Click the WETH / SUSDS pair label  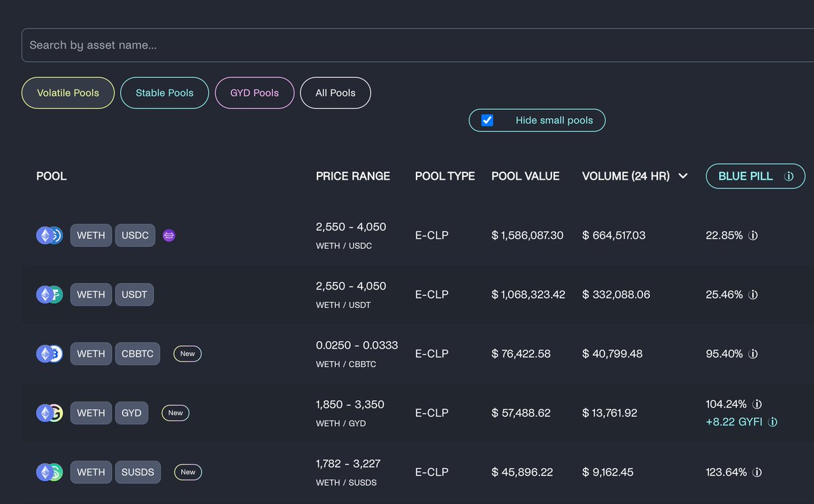[x=346, y=483]
